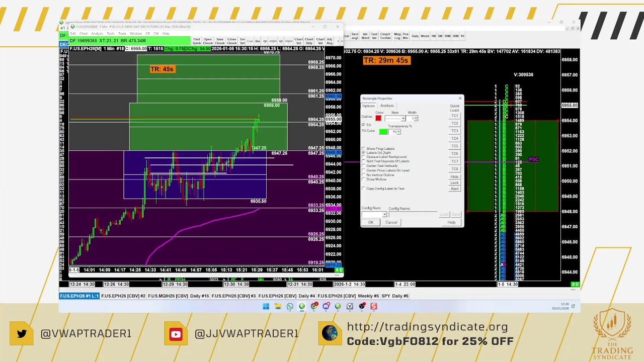Select the Rectangl drawing tool
Viewport: 644px width, 362px height.
(x=355, y=36)
